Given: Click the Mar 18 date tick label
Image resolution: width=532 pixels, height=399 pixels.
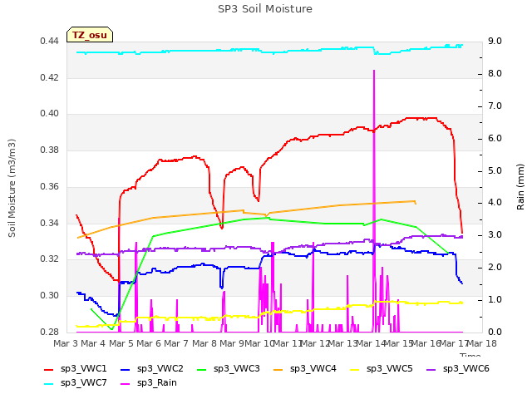Looking at the screenshot, I should coord(482,343).
